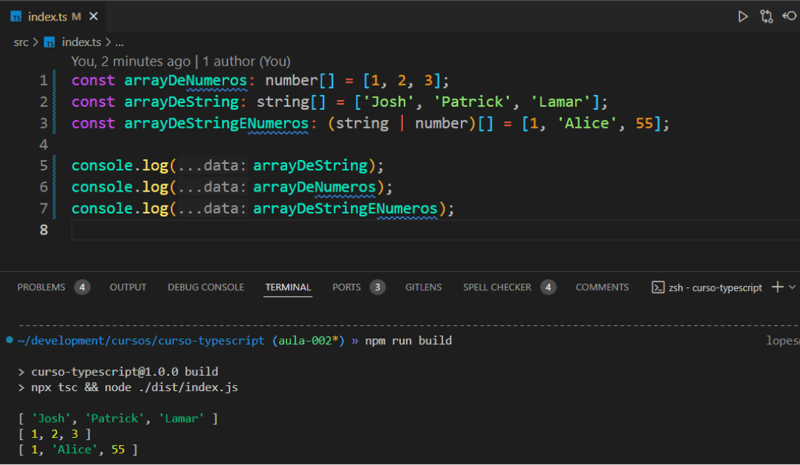800x465 pixels.
Task: Click the src breadcrumb segment
Action: tap(21, 42)
